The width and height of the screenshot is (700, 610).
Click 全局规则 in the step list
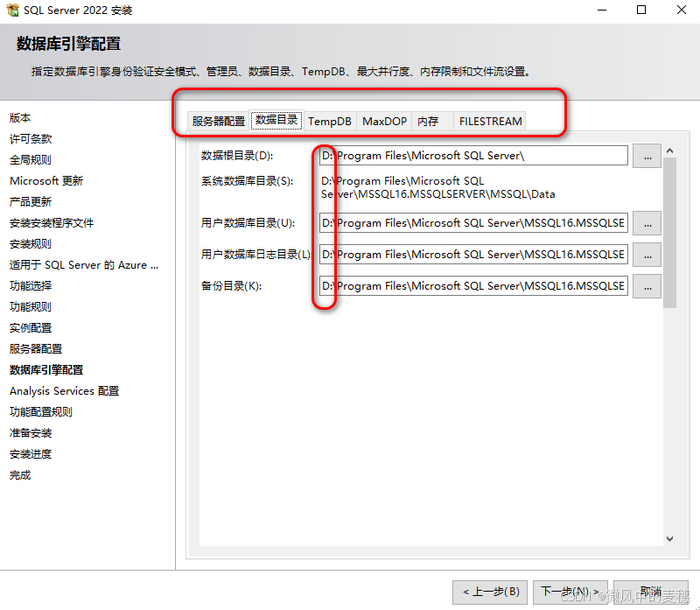[x=31, y=160]
